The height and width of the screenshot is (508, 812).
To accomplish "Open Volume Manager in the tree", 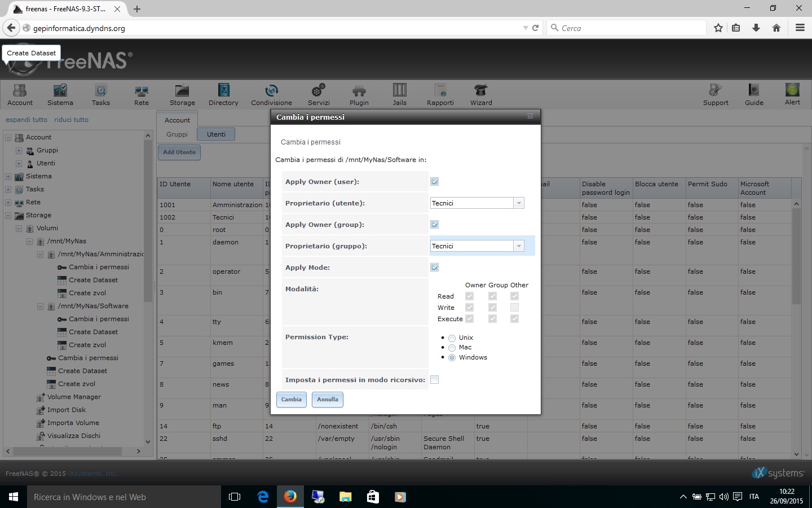I will pyautogui.click(x=74, y=397).
